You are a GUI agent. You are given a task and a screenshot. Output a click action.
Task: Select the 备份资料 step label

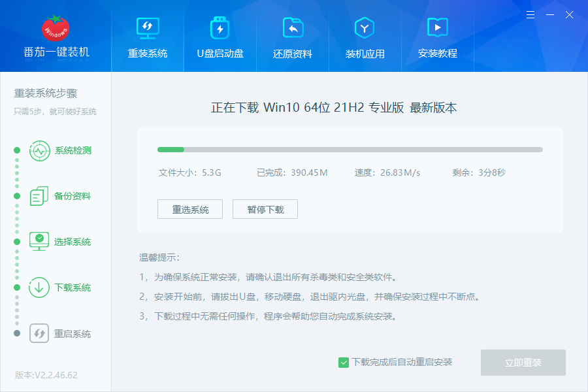click(x=73, y=196)
